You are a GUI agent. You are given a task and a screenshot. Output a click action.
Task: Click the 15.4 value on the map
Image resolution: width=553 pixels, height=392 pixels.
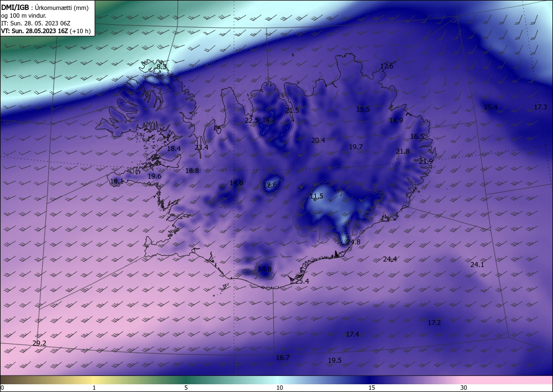tap(491, 107)
